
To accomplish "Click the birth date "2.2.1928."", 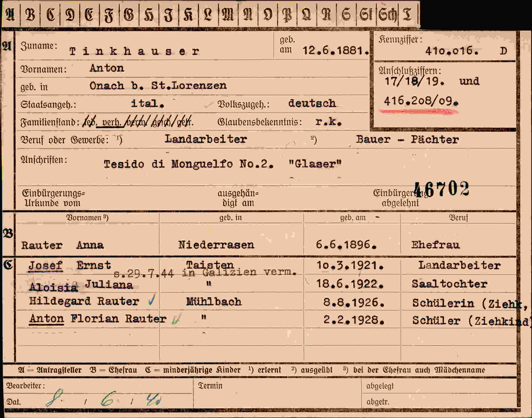I will pyautogui.click(x=354, y=320).
